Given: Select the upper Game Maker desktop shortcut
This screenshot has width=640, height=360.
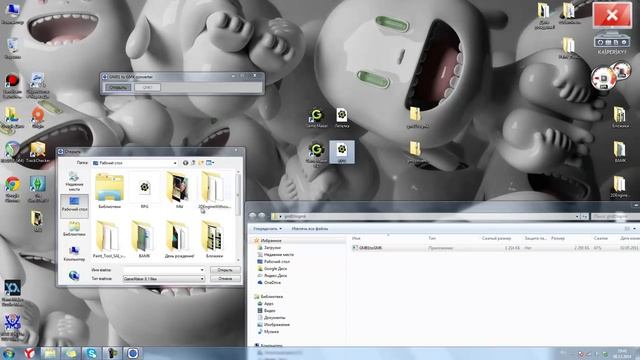Looking at the screenshot, I should point(316,118).
